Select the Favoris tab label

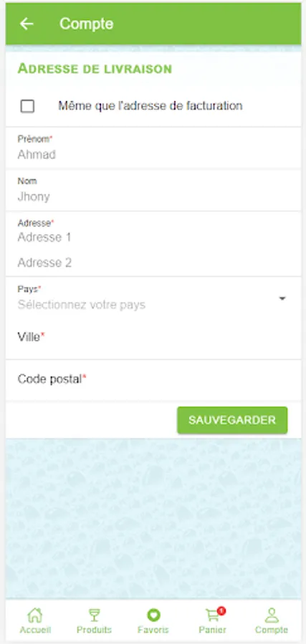(x=153, y=630)
